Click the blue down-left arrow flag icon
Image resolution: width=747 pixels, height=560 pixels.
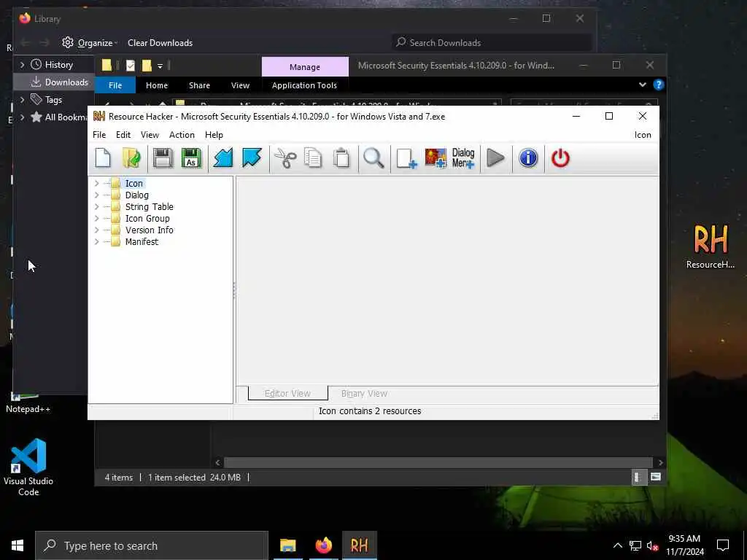click(x=223, y=158)
